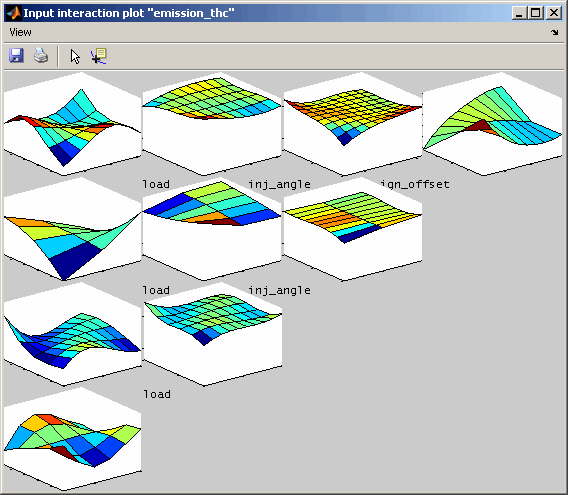The height and width of the screenshot is (495, 568).
Task: Click the MATLAB logo in title bar
Action: pyautogui.click(x=14, y=13)
